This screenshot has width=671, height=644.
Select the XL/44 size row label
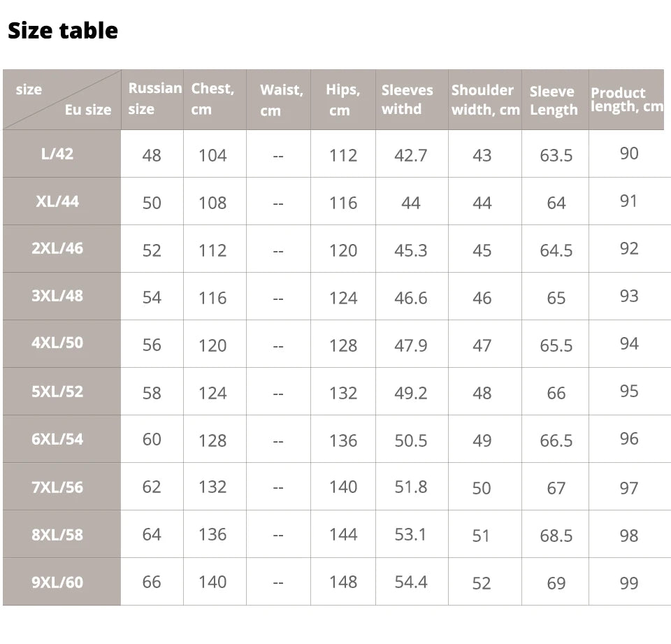[x=57, y=201]
